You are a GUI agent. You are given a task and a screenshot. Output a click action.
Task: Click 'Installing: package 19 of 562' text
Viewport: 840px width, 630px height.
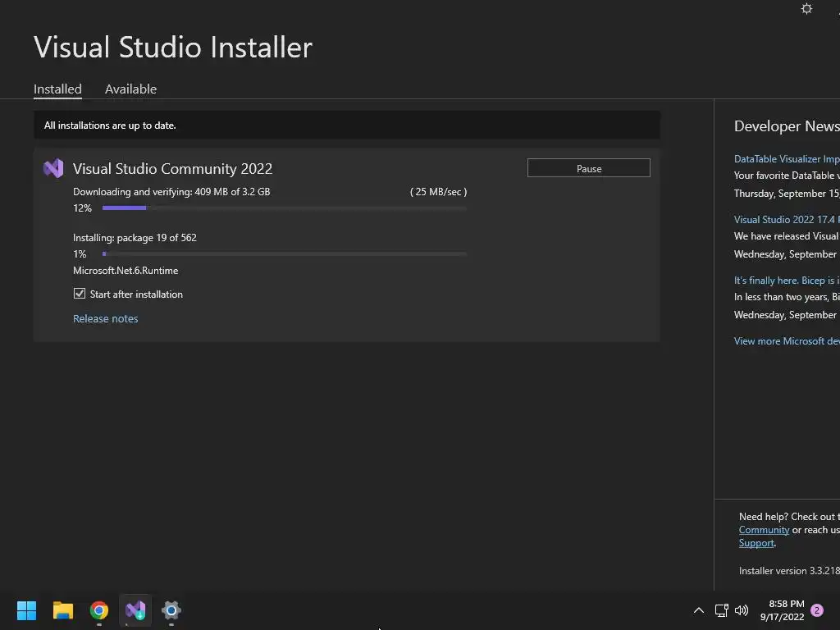pos(135,238)
